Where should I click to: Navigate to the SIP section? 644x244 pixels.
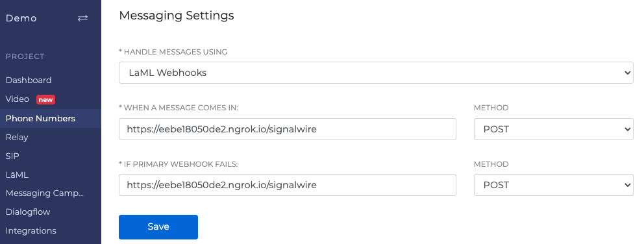[12, 156]
